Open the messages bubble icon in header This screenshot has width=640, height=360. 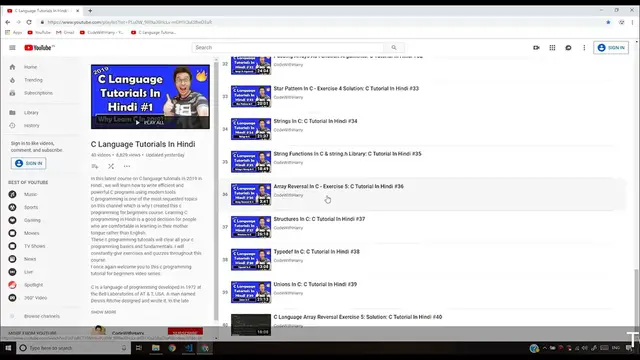tap(568, 48)
